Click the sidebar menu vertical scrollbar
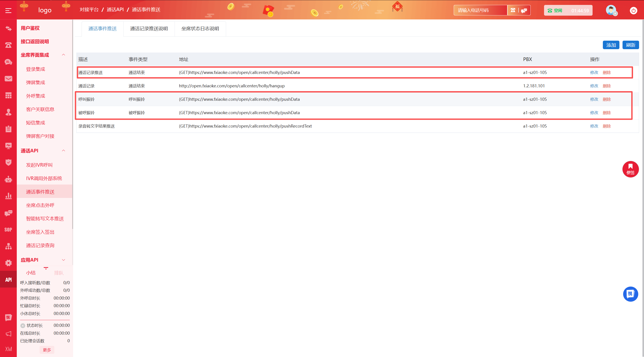Image resolution: width=644 pixels, height=357 pixels. point(72,125)
